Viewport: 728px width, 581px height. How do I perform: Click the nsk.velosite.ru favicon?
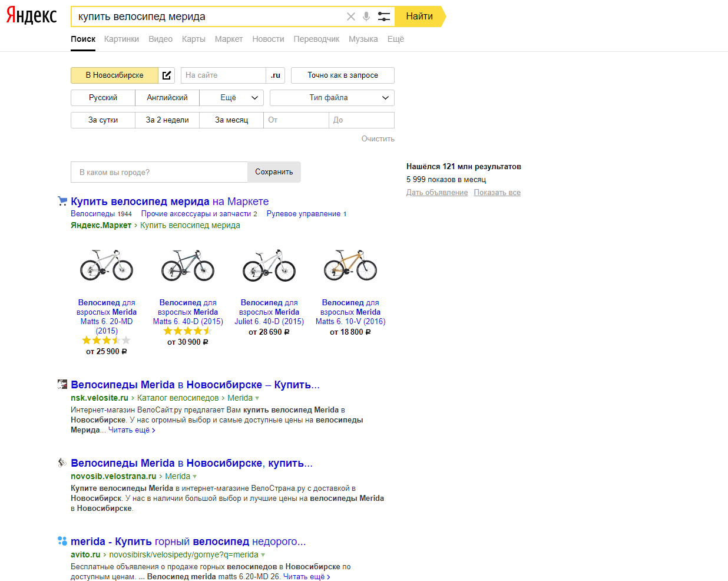tap(62, 384)
